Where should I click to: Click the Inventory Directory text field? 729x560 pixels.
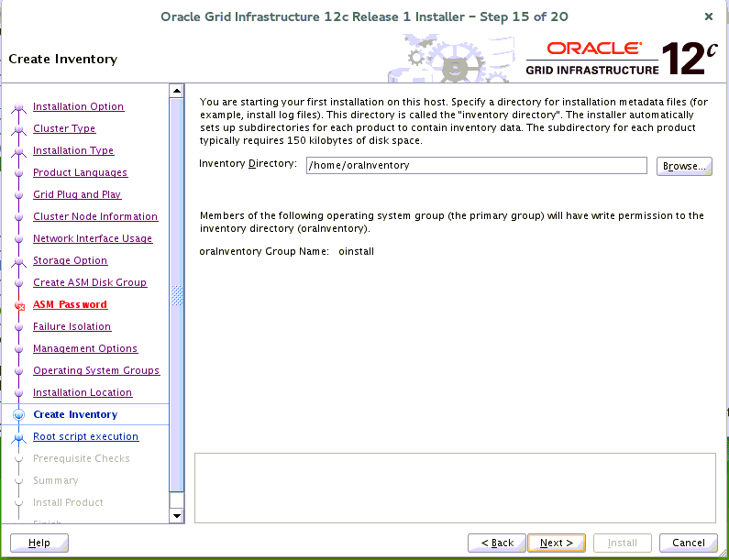476,165
